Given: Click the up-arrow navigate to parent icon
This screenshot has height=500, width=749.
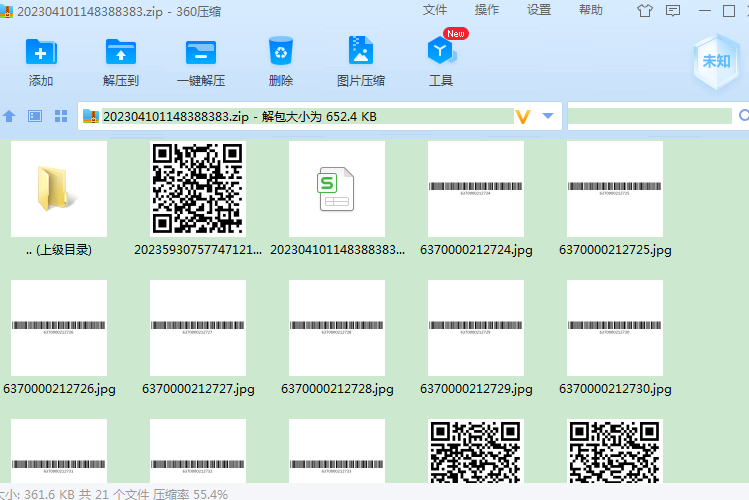Looking at the screenshot, I should (10, 116).
